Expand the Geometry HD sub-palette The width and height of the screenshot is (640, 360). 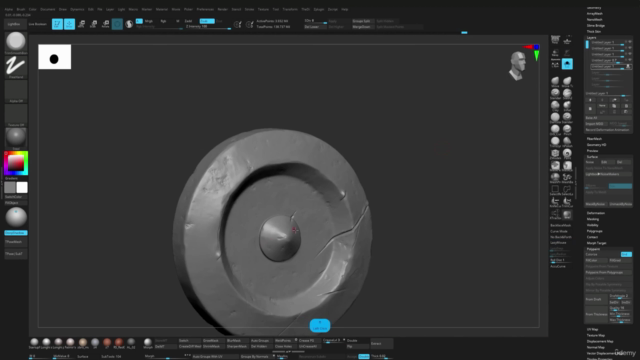596,145
